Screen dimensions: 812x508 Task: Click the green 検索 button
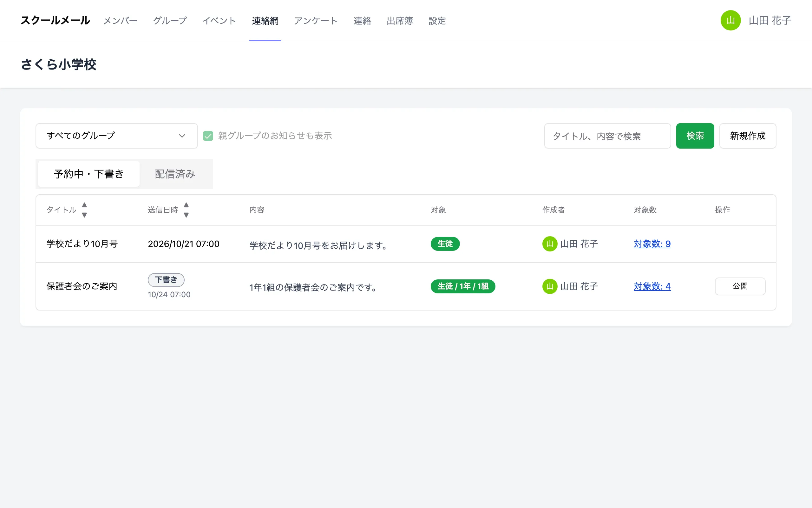click(x=695, y=136)
